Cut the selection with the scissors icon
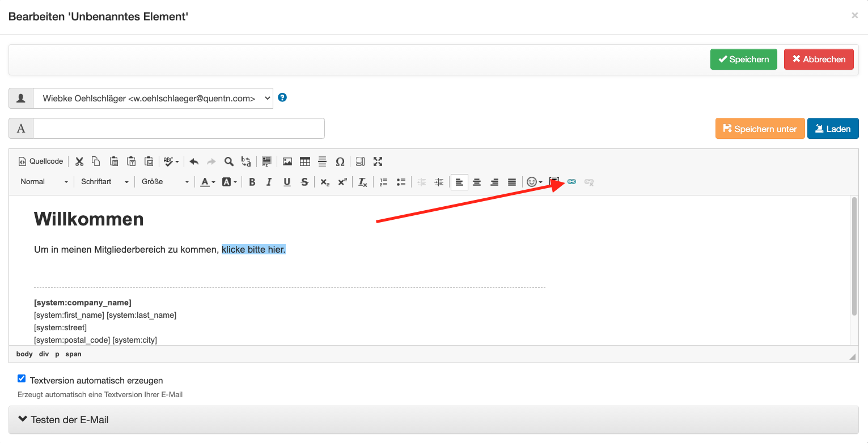Image resolution: width=868 pixels, height=443 pixels. 79,161
